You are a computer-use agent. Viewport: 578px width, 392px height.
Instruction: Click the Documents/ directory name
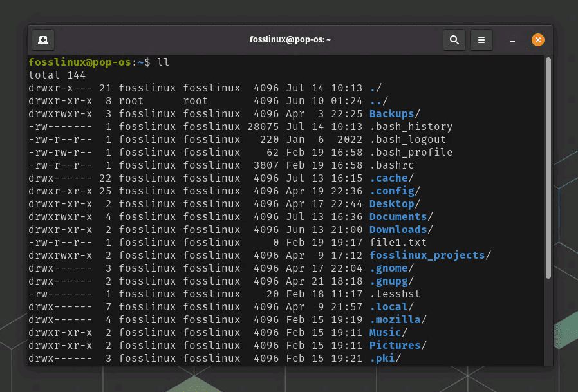tap(402, 216)
